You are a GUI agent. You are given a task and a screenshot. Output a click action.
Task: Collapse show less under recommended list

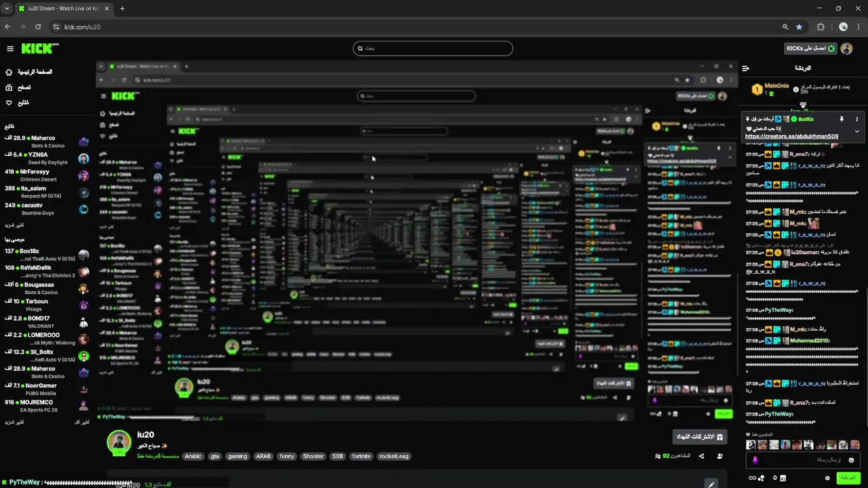(x=81, y=422)
